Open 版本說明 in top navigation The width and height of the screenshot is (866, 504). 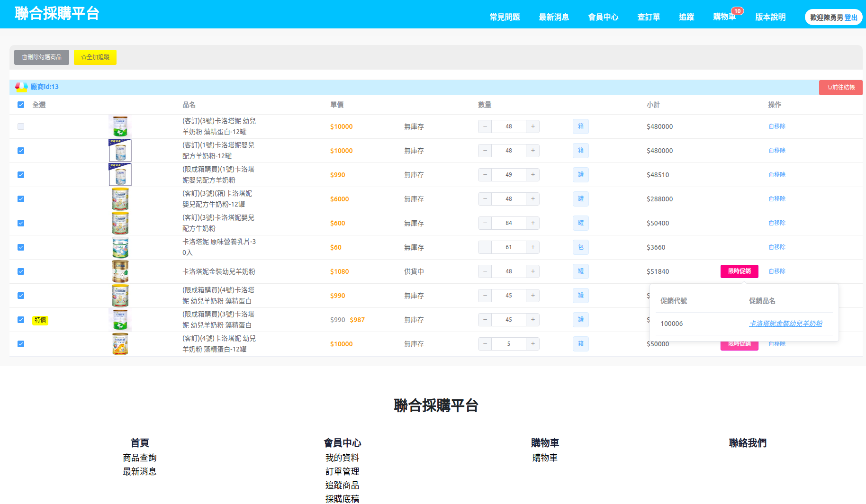[x=770, y=17]
